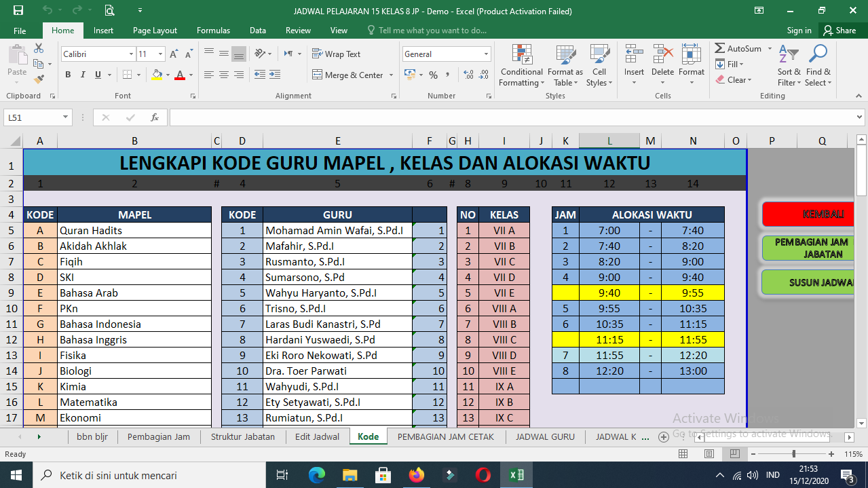The image size is (868, 488).
Task: Open Cell Styles gallery
Action: point(599,66)
